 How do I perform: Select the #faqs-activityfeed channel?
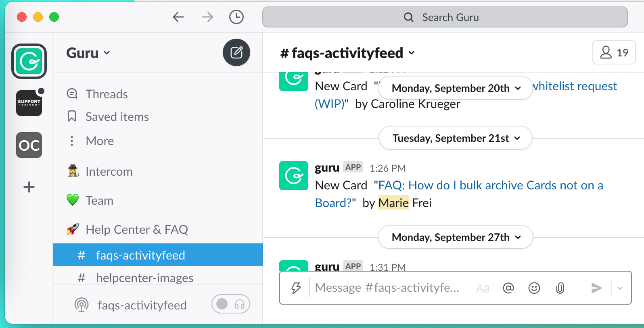(158, 255)
